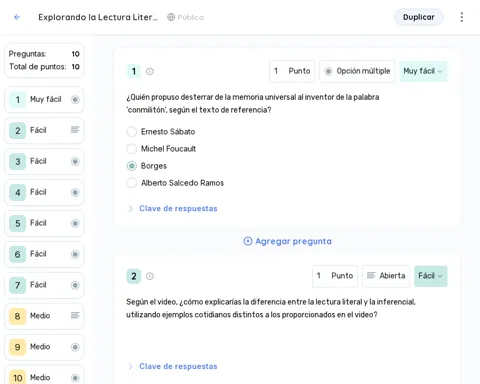Open the three-dot more options menu
Viewport: 480px width, 384px height.
click(x=462, y=17)
